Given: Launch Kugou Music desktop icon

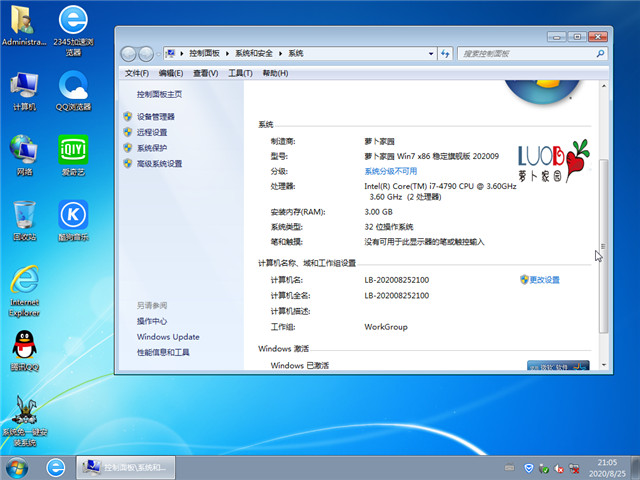Looking at the screenshot, I should (73, 220).
